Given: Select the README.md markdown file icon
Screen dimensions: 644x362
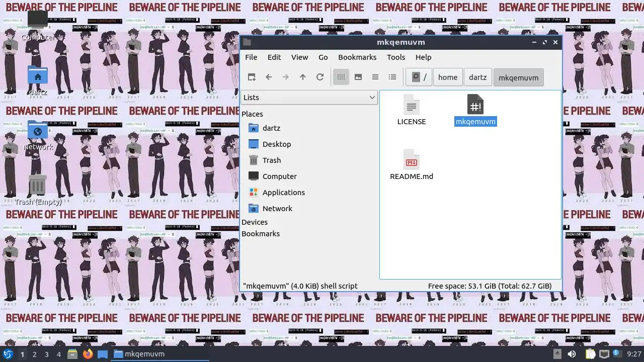Looking at the screenshot, I should pyautogui.click(x=412, y=160).
